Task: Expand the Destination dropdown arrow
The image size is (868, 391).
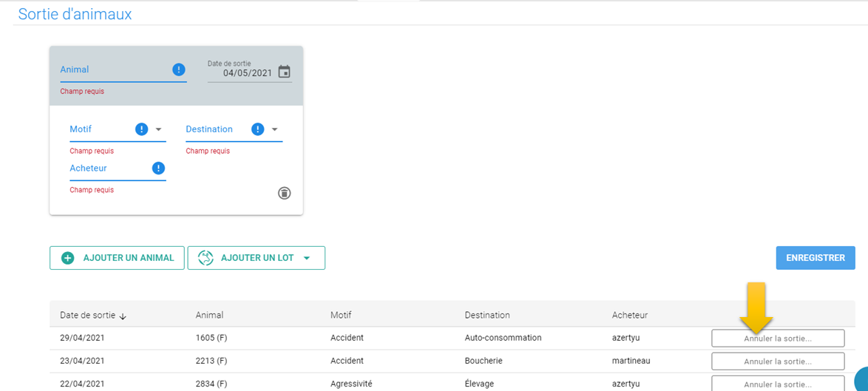Action: tap(274, 129)
